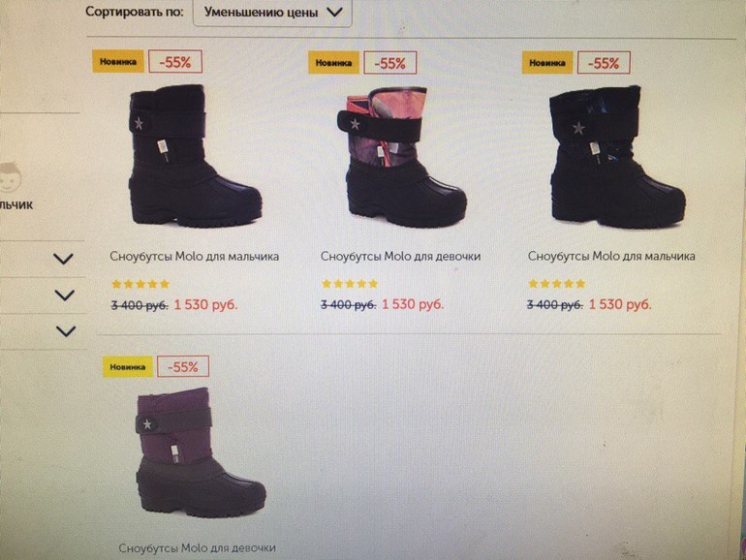Click star rating of third product
746x560 pixels.
click(x=557, y=284)
